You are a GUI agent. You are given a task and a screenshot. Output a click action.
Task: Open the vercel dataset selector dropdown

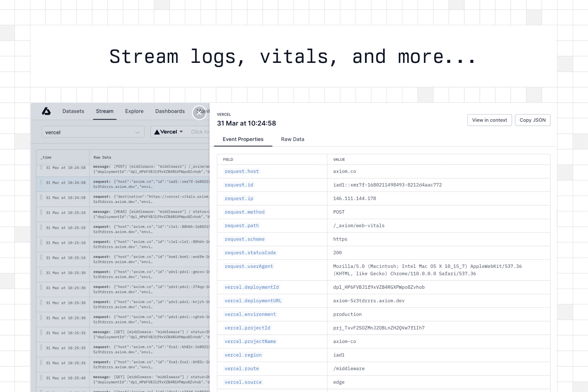pyautogui.click(x=93, y=132)
